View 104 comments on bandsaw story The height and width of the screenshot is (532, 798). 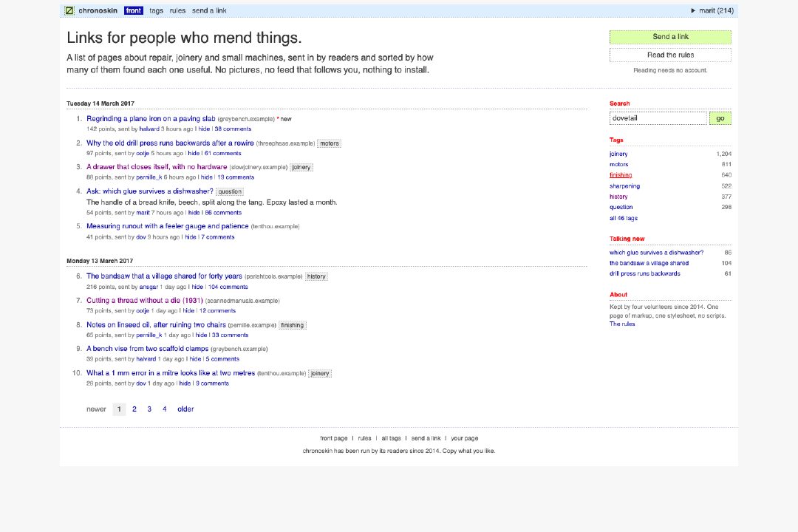(228, 287)
